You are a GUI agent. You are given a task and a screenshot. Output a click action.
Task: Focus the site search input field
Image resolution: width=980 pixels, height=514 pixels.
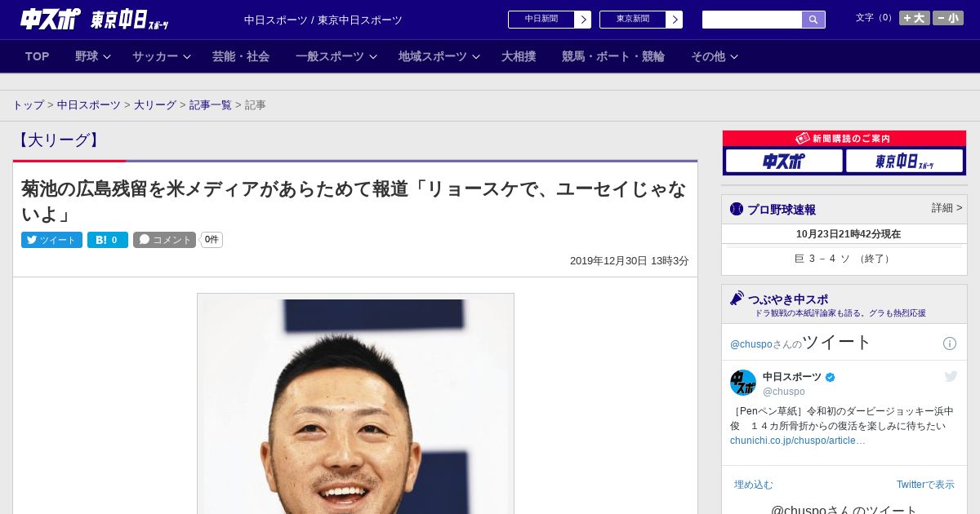click(x=752, y=20)
